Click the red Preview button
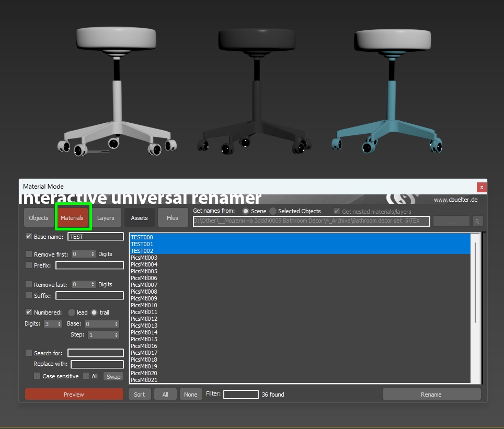504x429 pixels. tap(74, 395)
